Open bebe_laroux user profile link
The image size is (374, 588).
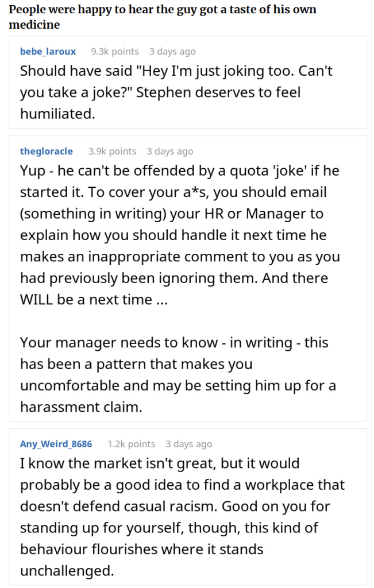(48, 51)
